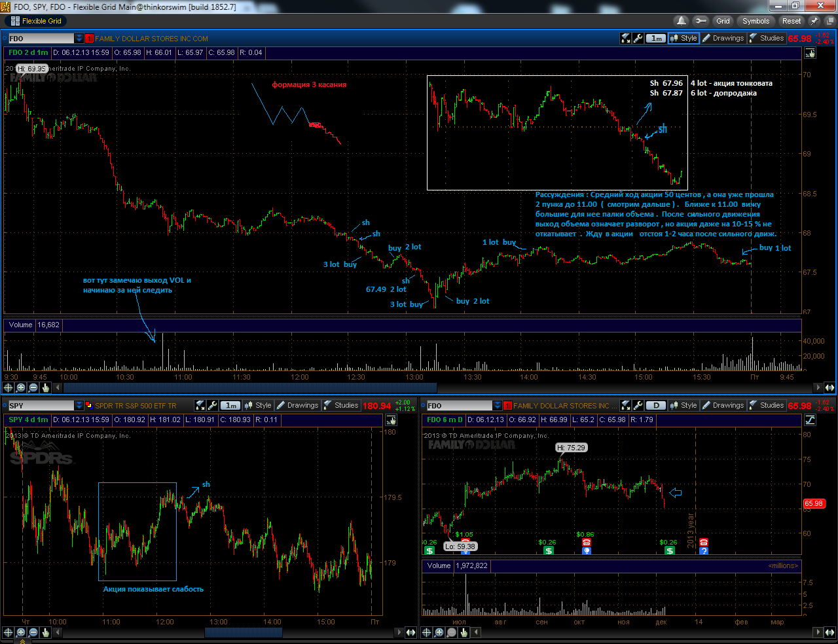This screenshot has height=644, width=838.
Task: Click the Reset button
Action: [x=792, y=21]
